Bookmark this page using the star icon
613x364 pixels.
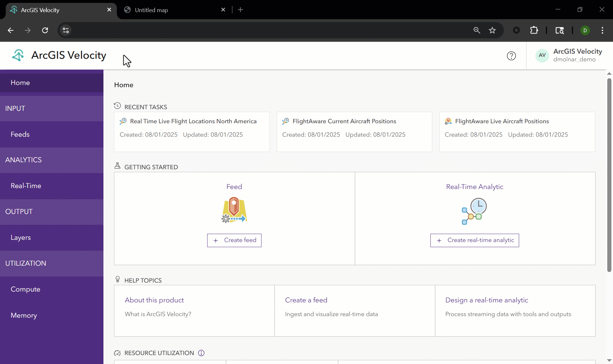coord(493,30)
